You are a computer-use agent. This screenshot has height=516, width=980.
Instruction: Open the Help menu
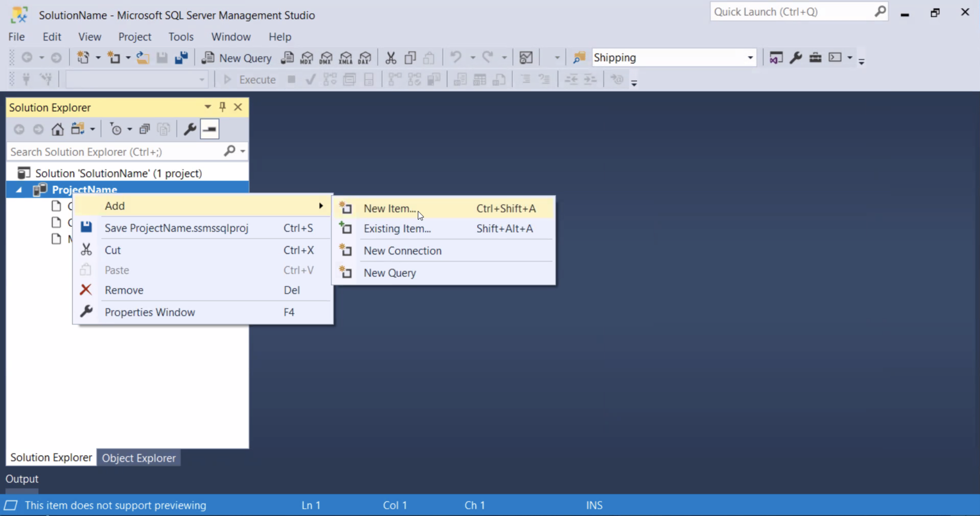tap(280, 36)
